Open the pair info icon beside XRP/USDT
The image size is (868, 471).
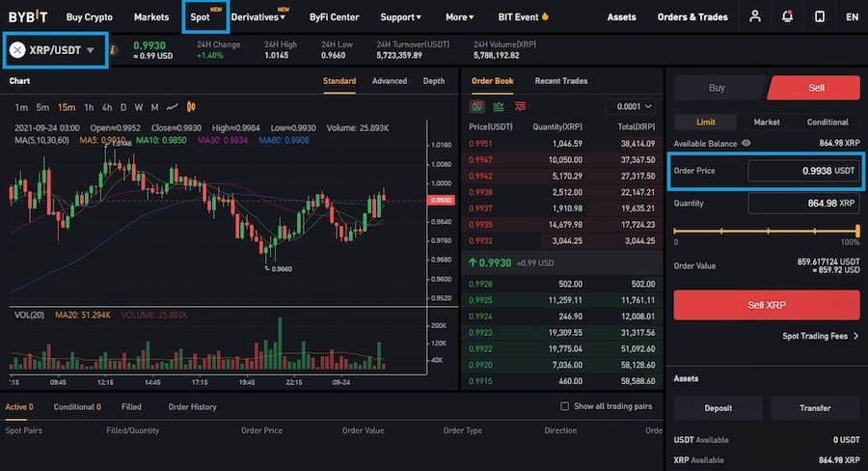pos(113,50)
